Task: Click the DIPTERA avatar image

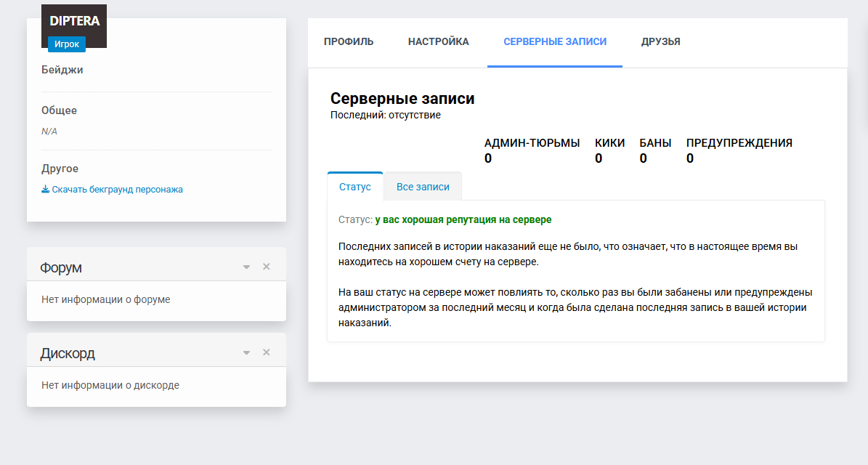Action: point(74,22)
